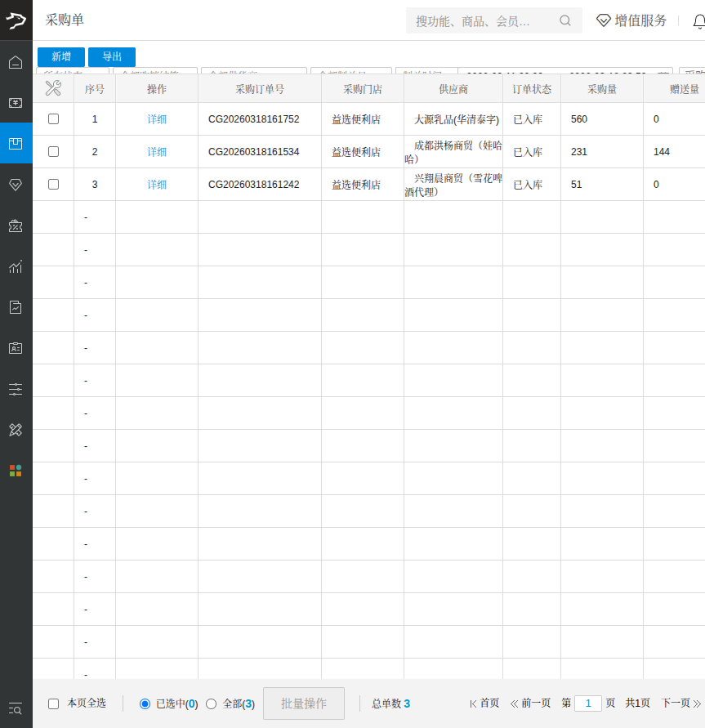
Task: Open the 增值服务 menu
Action: pyautogui.click(x=631, y=21)
